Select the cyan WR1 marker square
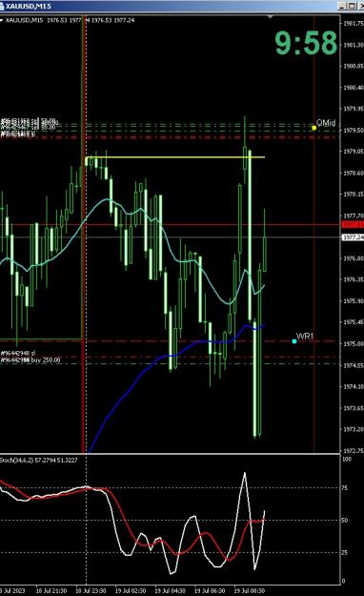The height and width of the screenshot is (596, 364). pyautogui.click(x=294, y=341)
